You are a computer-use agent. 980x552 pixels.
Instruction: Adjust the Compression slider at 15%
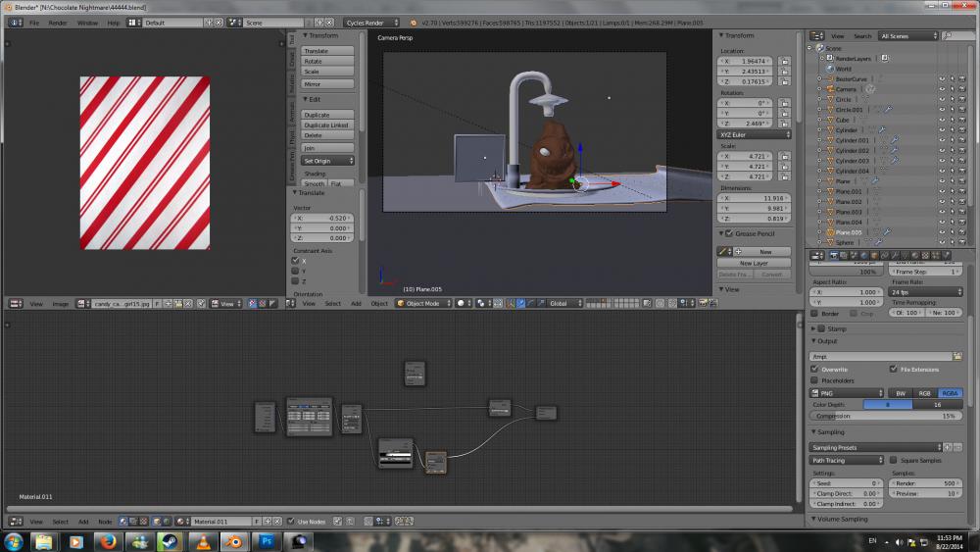tap(887, 416)
